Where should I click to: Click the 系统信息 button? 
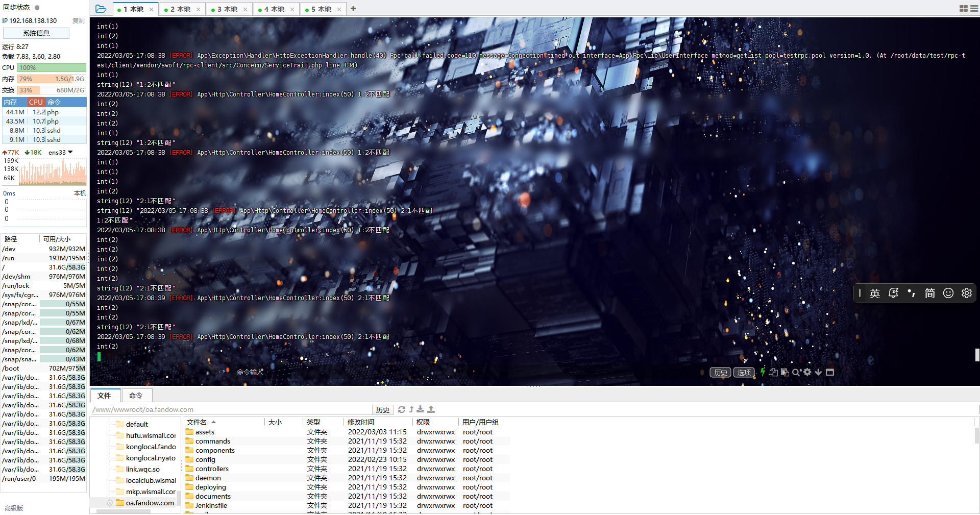pyautogui.click(x=36, y=33)
